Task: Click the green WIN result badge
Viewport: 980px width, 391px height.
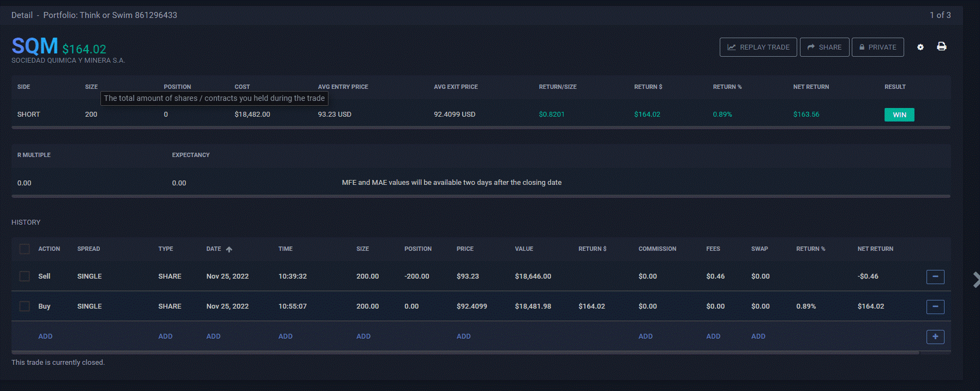Action: [899, 115]
